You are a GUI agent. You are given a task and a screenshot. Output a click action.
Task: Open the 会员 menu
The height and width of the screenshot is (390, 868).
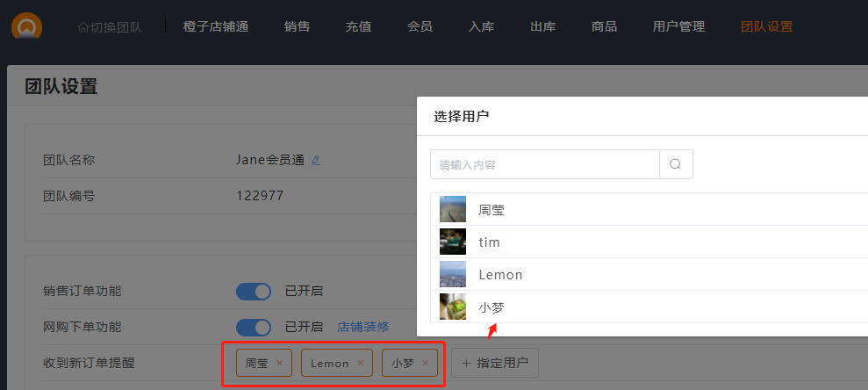(x=420, y=26)
